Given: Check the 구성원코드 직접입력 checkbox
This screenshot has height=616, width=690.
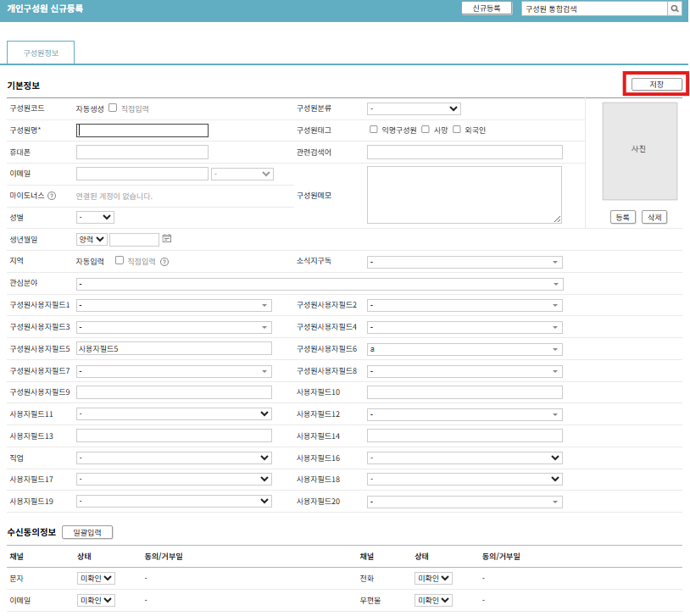Looking at the screenshot, I should point(113,108).
